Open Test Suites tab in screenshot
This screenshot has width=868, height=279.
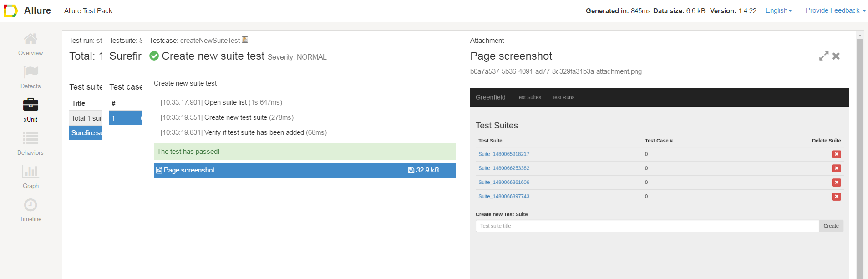tap(528, 97)
